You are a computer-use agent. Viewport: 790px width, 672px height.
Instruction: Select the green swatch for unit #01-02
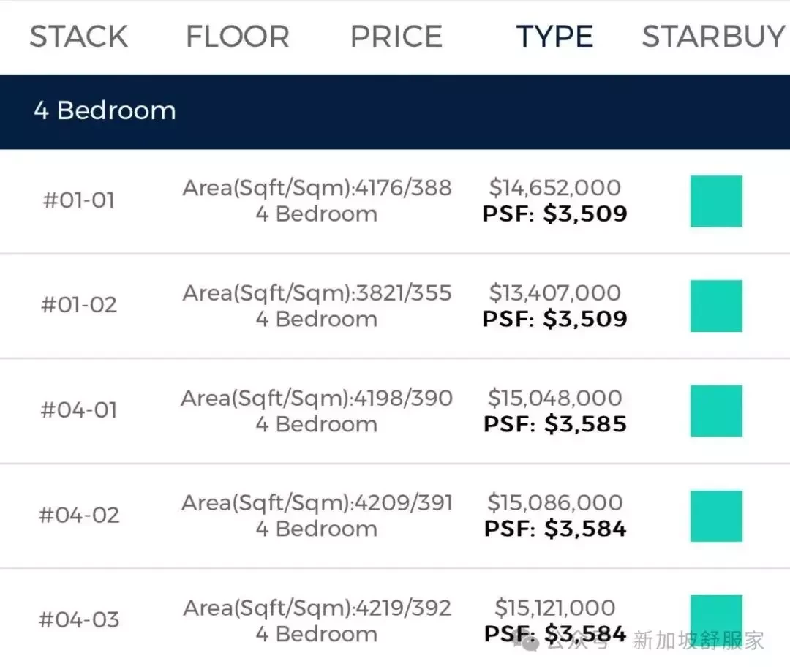pos(716,306)
